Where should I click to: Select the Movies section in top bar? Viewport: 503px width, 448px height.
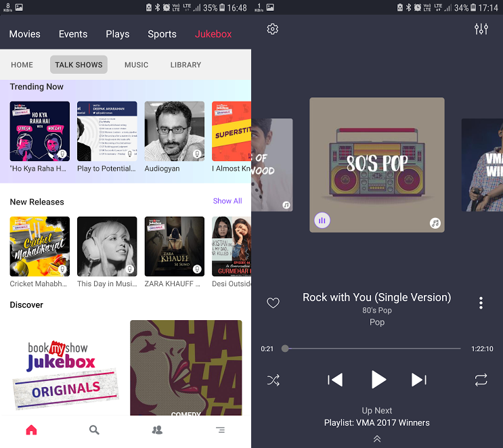click(25, 34)
